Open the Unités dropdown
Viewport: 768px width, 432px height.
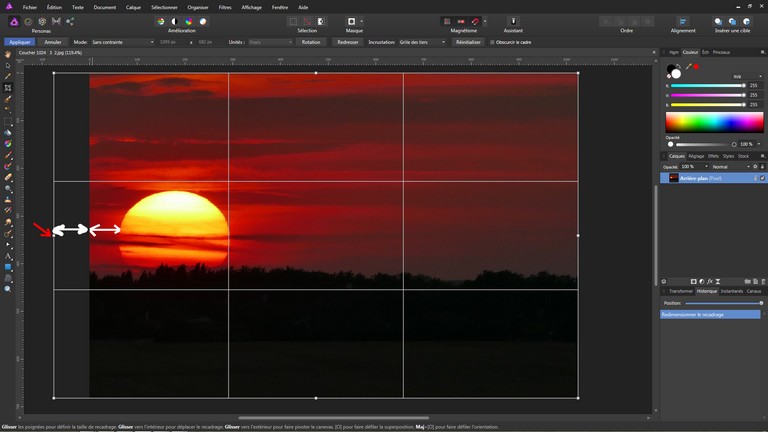(270, 42)
